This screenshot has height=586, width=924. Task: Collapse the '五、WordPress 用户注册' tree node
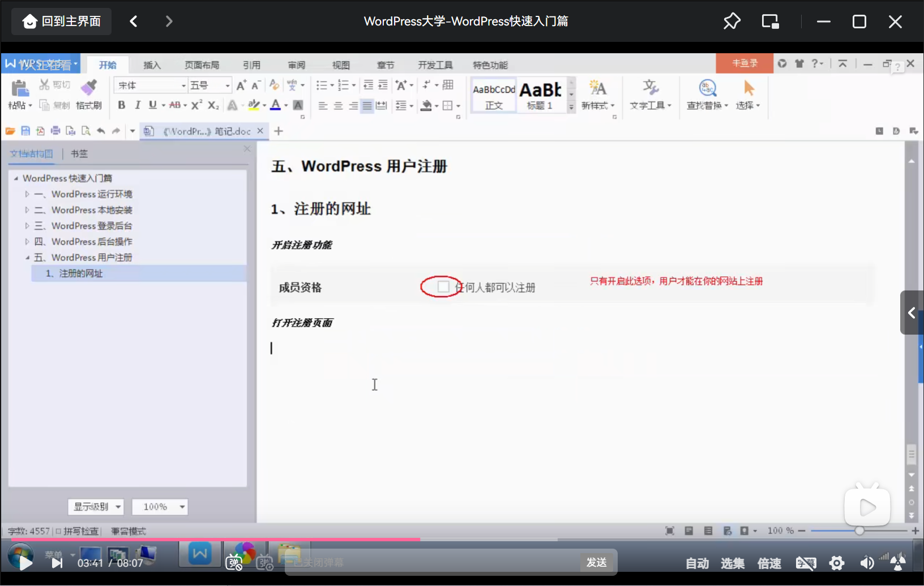pos(27,258)
